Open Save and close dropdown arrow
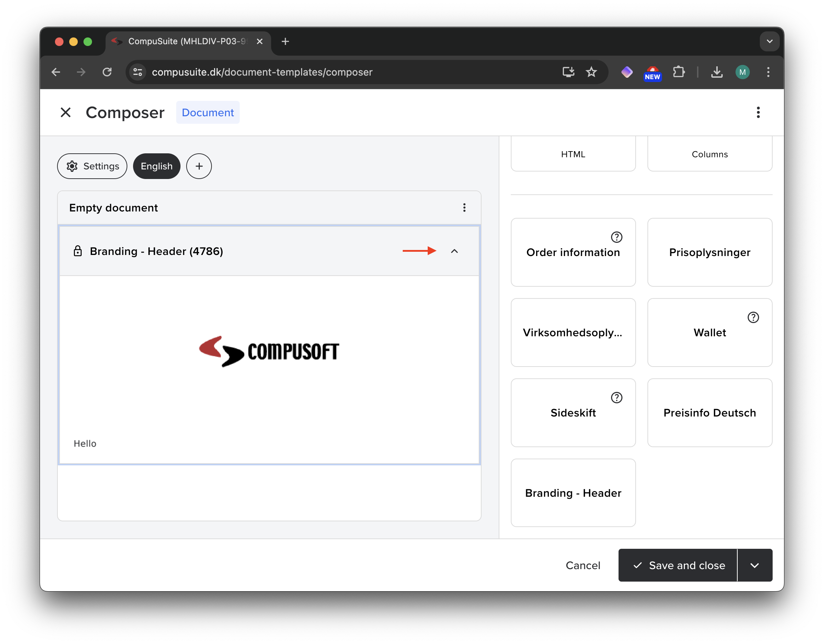Viewport: 824px width, 644px height. (754, 565)
